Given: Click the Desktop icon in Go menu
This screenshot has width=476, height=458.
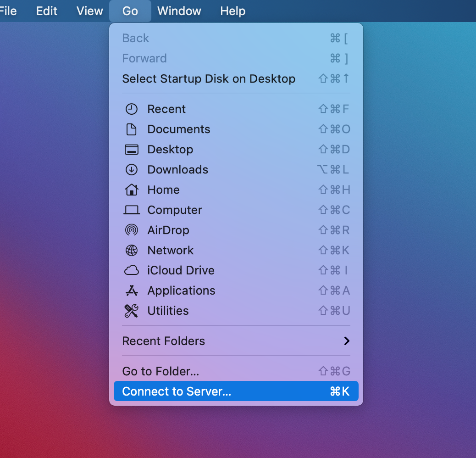Looking at the screenshot, I should 132,150.
